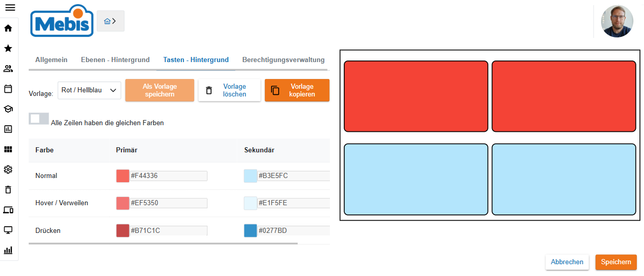Open the calendar sidebar icon

(x=8, y=89)
